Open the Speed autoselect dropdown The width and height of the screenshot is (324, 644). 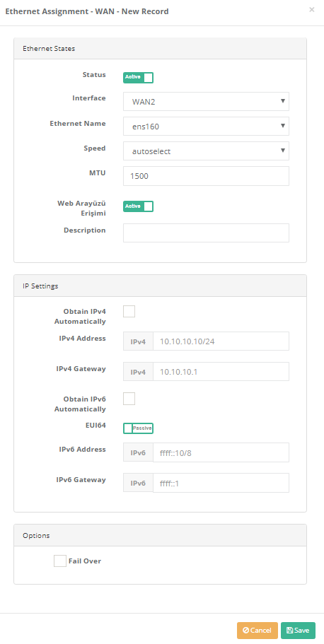206,151
